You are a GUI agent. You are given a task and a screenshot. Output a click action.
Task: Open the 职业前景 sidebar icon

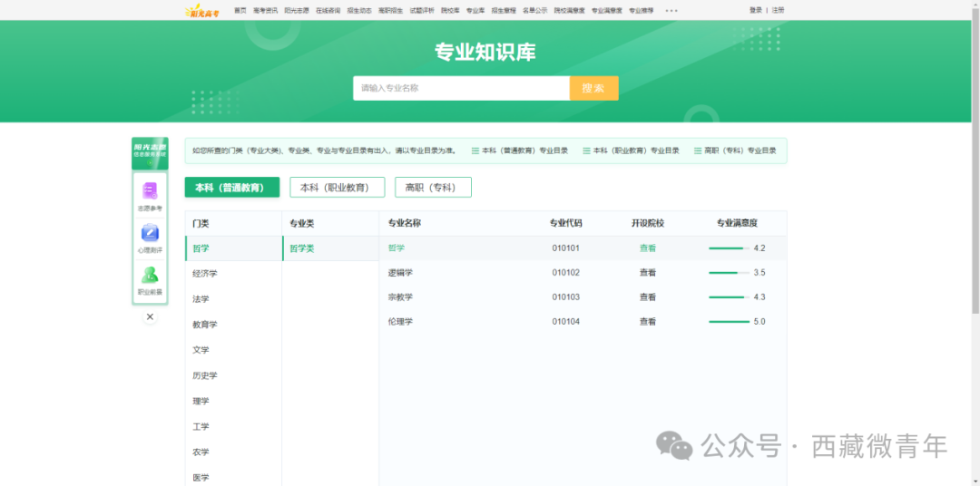[x=150, y=280]
